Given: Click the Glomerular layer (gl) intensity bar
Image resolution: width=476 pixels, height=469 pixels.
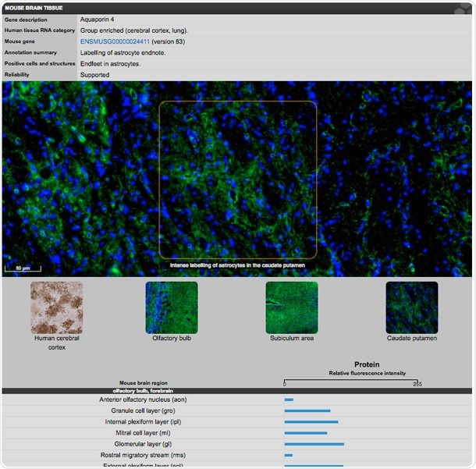Looking at the screenshot, I should 314,444.
